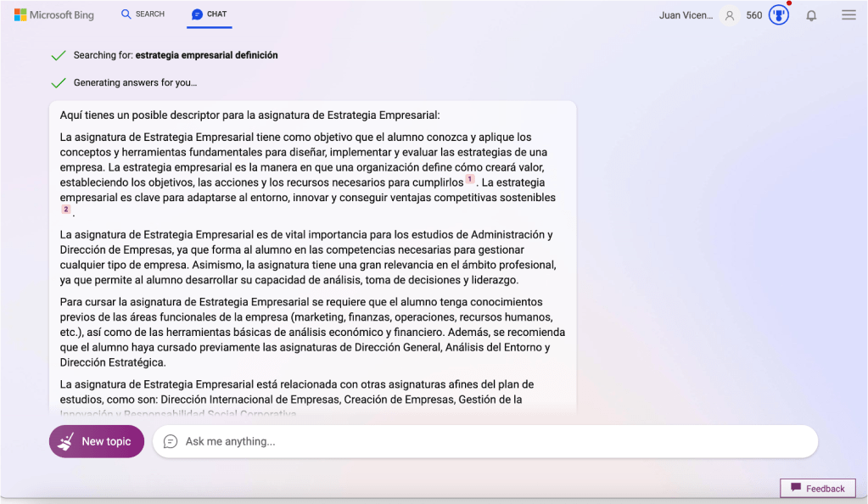Open citation 2 below 'empresarial es clave'
The image size is (868, 504).
coord(65,210)
